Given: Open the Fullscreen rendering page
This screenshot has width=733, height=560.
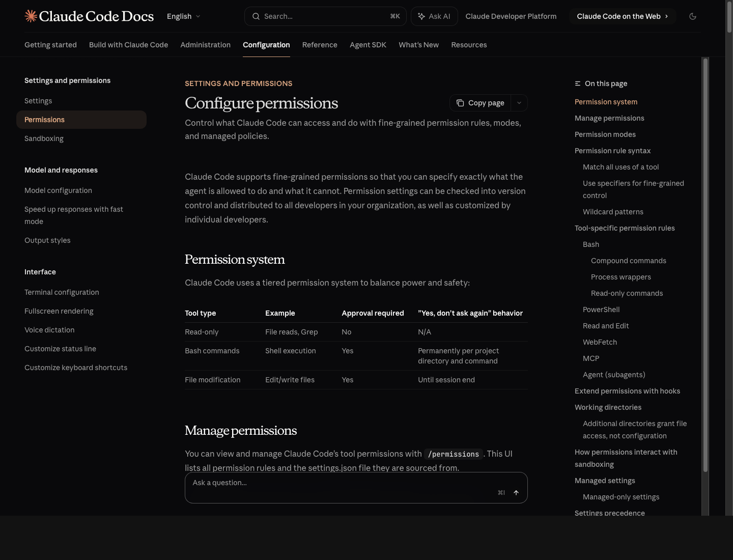Looking at the screenshot, I should tap(81, 311).
